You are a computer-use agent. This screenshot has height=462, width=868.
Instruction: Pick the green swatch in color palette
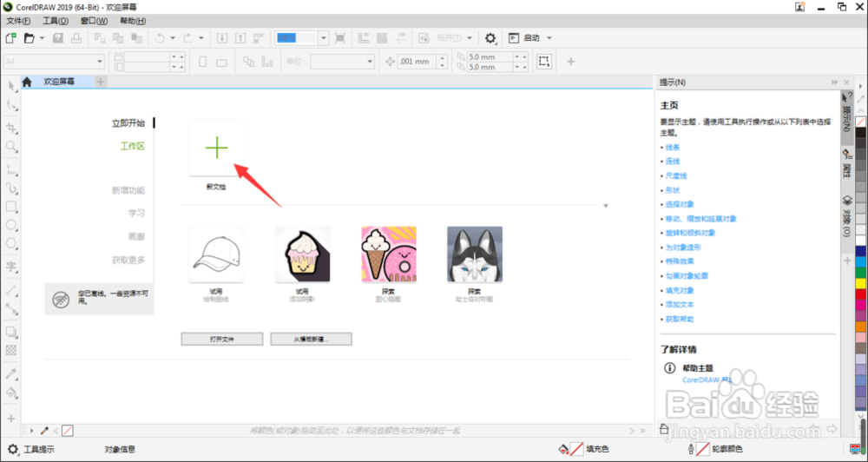(861, 273)
